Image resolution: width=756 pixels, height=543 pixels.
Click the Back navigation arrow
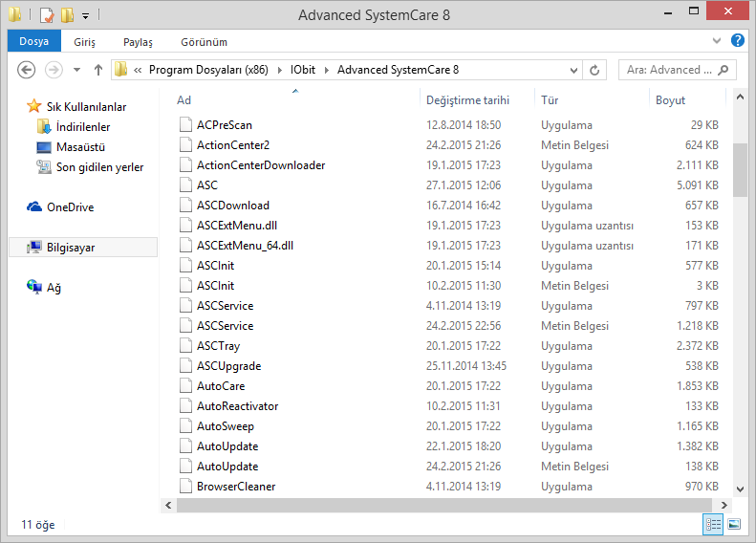click(27, 70)
